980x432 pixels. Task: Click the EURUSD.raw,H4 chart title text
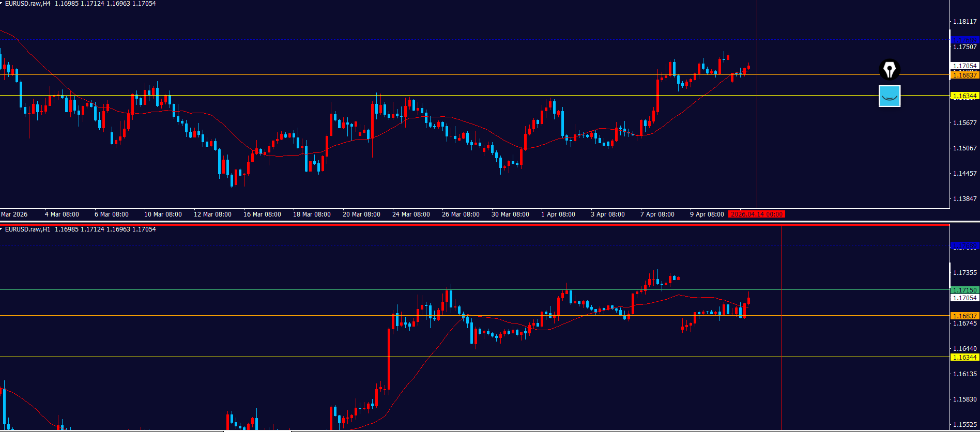tap(28, 4)
